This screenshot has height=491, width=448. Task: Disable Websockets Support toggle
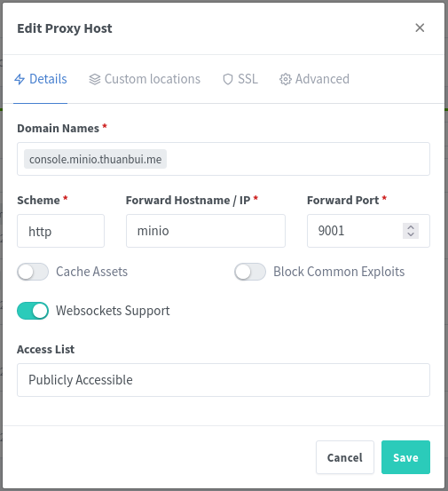33,311
